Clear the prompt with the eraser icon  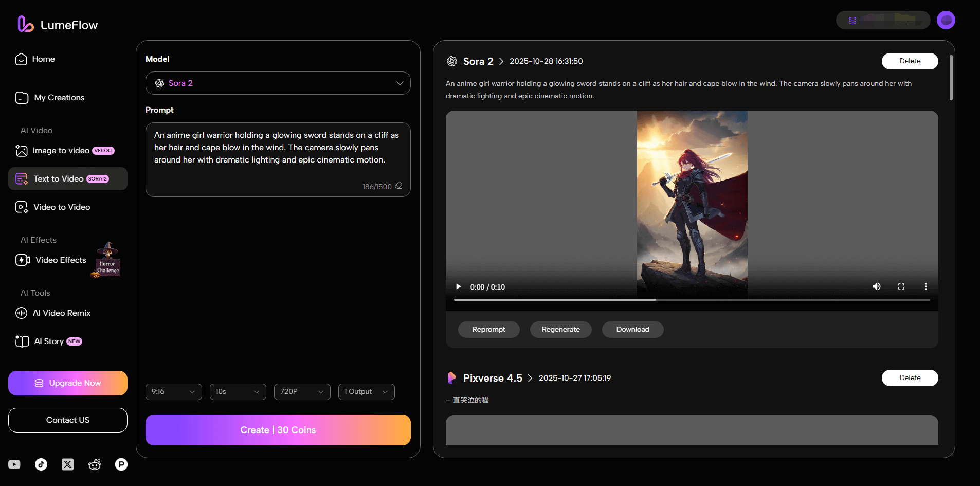click(x=400, y=186)
